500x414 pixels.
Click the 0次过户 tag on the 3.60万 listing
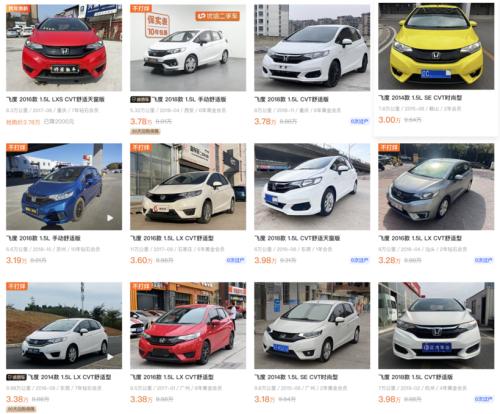coord(235,260)
